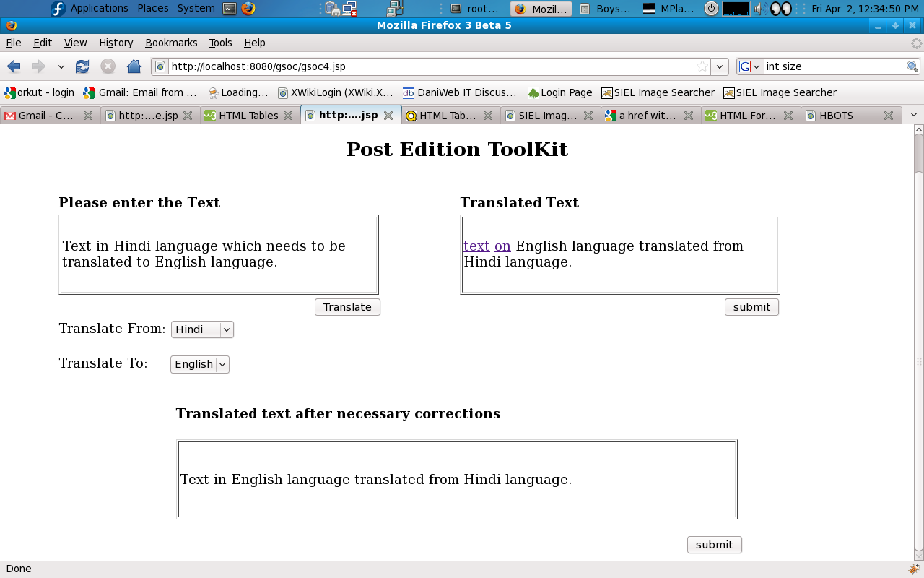Click the Back navigation arrow
The height and width of the screenshot is (578, 924).
14,66
